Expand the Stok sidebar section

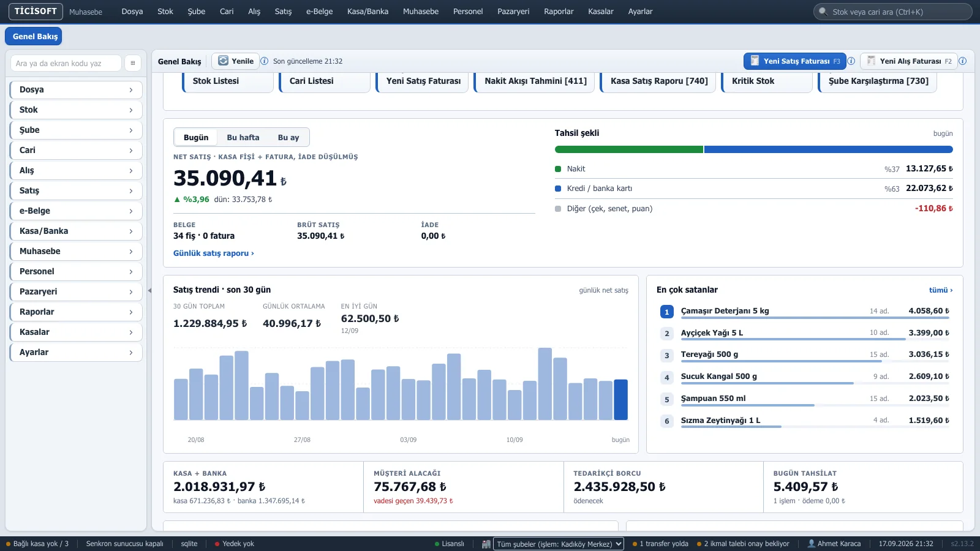pyautogui.click(x=76, y=110)
